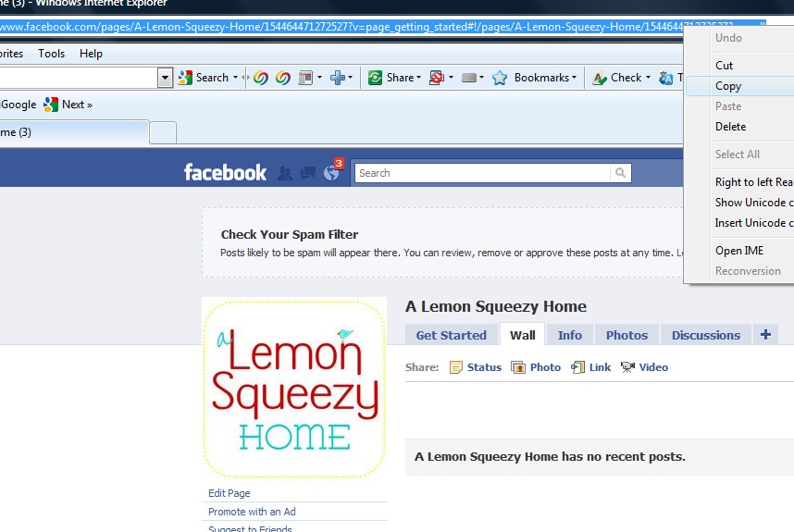Expand the Check dropdown arrow
The image size is (794, 532).
point(648,78)
